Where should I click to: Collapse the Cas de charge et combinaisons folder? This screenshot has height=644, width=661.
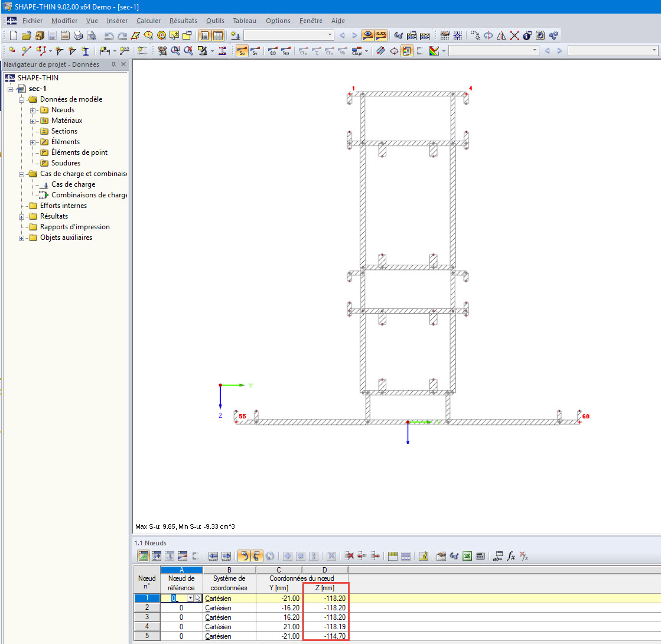click(x=21, y=174)
